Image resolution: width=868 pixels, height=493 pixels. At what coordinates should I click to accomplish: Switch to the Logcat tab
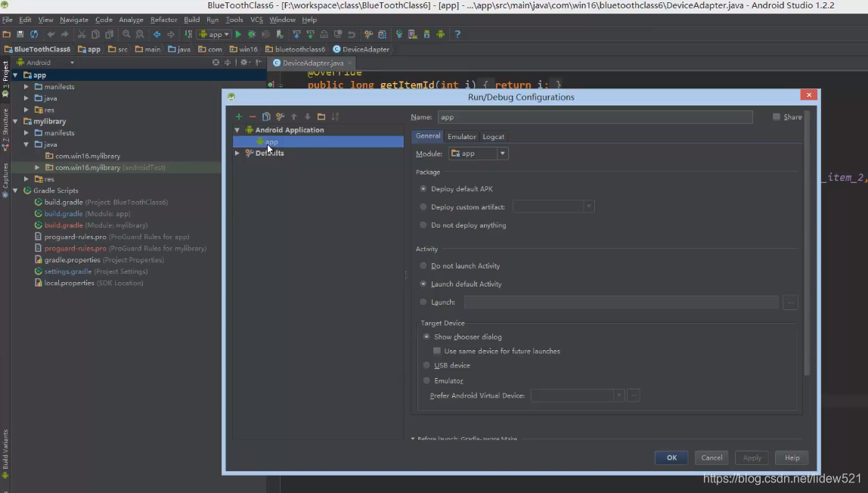[x=493, y=137]
